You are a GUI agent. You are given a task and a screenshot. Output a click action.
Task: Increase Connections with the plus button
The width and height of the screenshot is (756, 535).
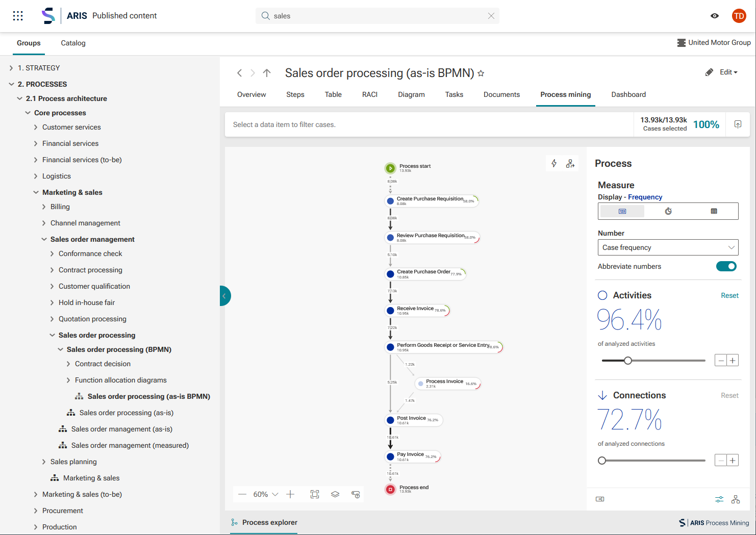pos(733,461)
